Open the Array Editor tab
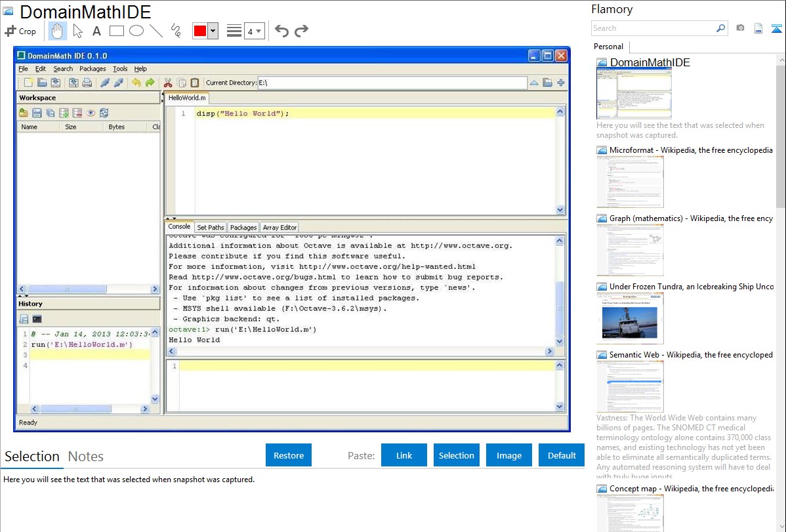This screenshot has width=786, height=532. 279,228
